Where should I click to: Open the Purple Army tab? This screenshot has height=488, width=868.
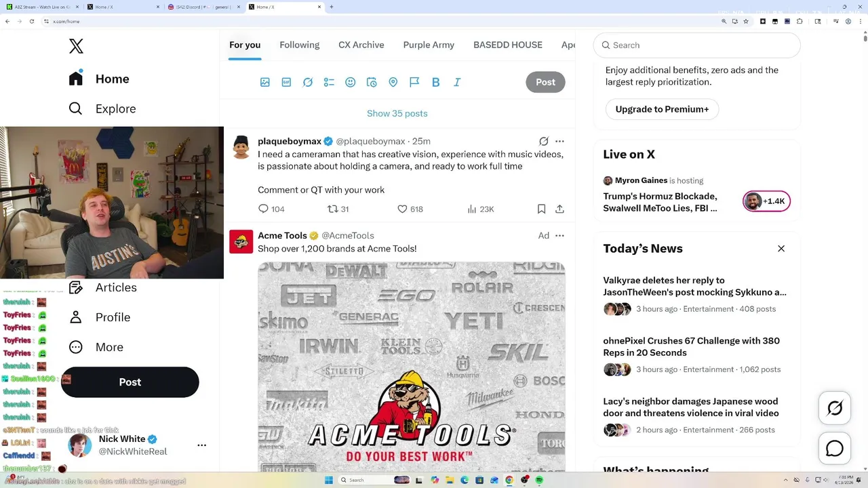[x=429, y=45]
